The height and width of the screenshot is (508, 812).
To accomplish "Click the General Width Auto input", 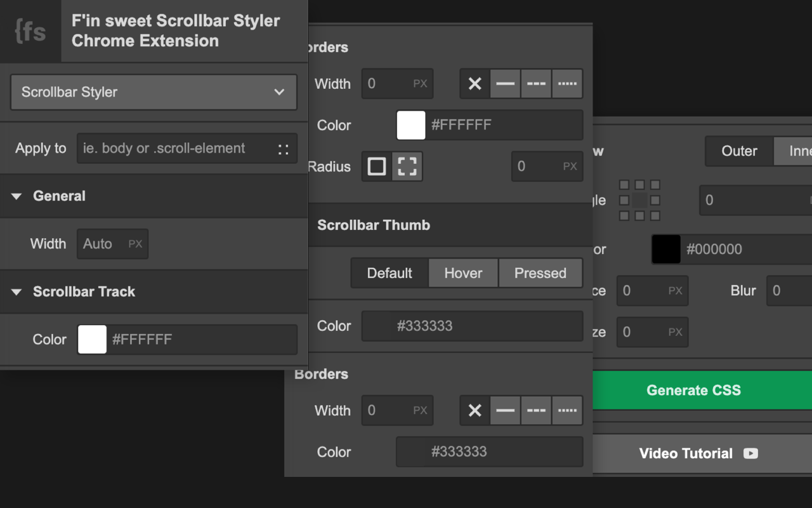I will (112, 244).
